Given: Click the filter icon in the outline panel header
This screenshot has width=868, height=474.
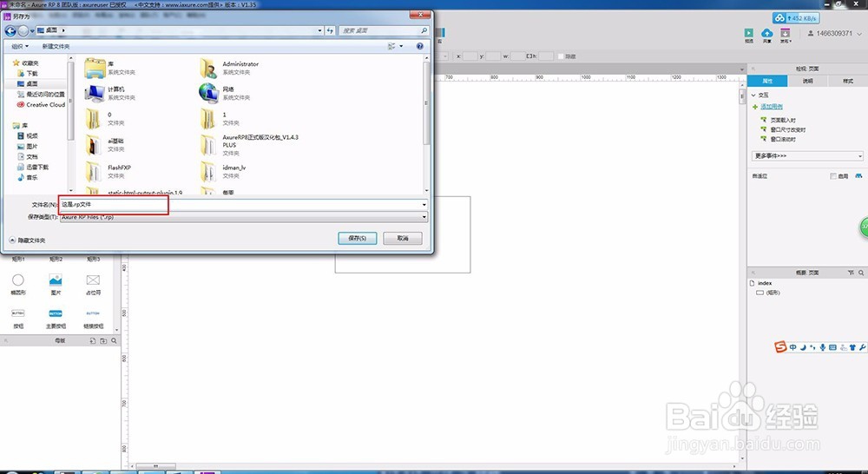Looking at the screenshot, I should point(851,273).
